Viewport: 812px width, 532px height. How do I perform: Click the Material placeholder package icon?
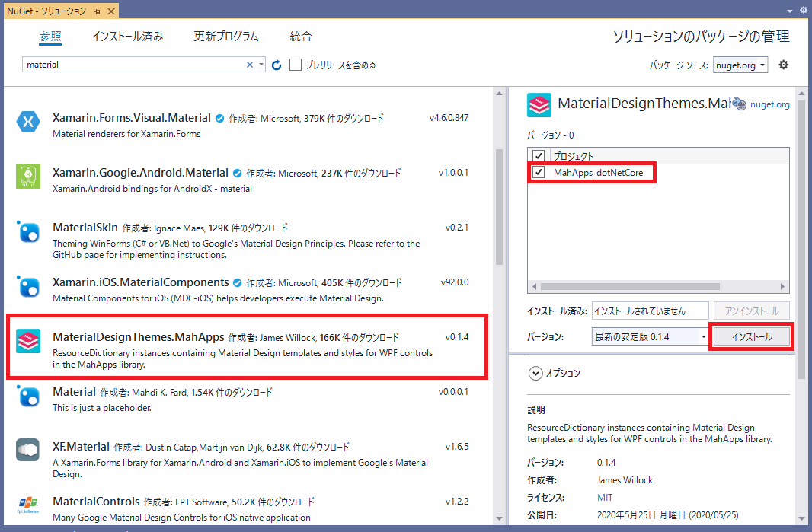(x=28, y=397)
